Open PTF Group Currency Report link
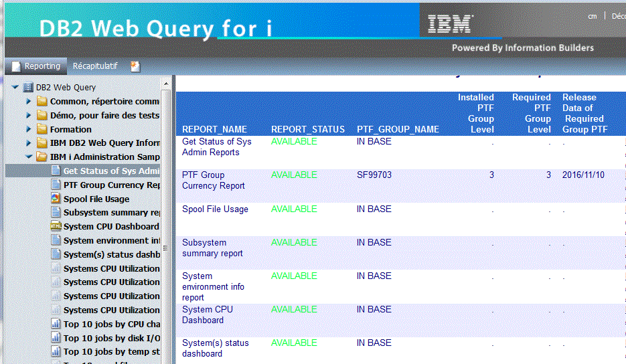This screenshot has width=626, height=364. pyautogui.click(x=213, y=181)
